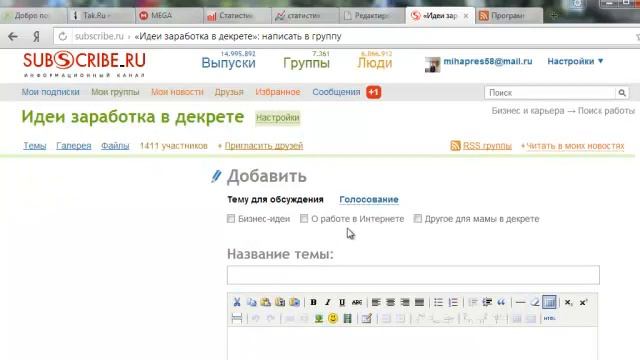
Task: Open the Выпуски section
Action: (x=229, y=63)
